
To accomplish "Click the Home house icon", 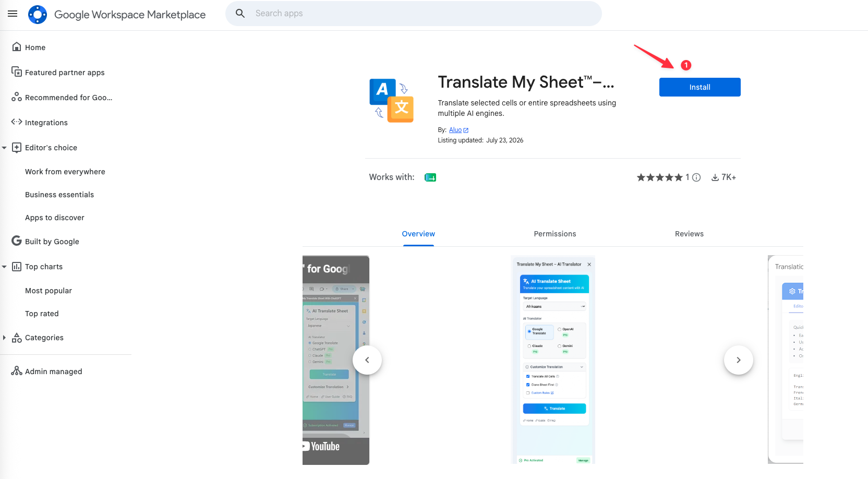I will click(x=17, y=47).
